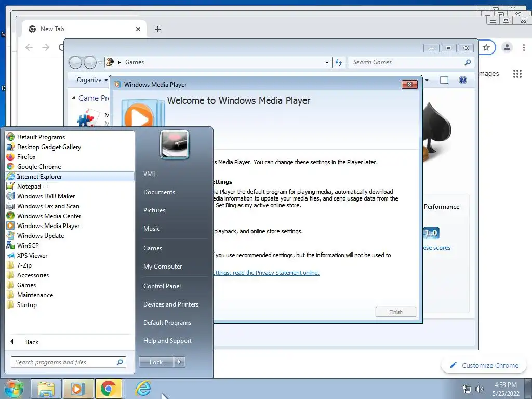The image size is (532, 399).
Task: Click Finish in Windows Media Player dialog
Action: click(395, 312)
